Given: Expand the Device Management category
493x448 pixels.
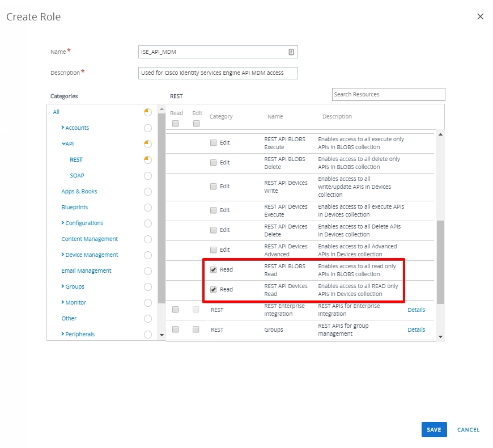Looking at the screenshot, I should coord(63,255).
